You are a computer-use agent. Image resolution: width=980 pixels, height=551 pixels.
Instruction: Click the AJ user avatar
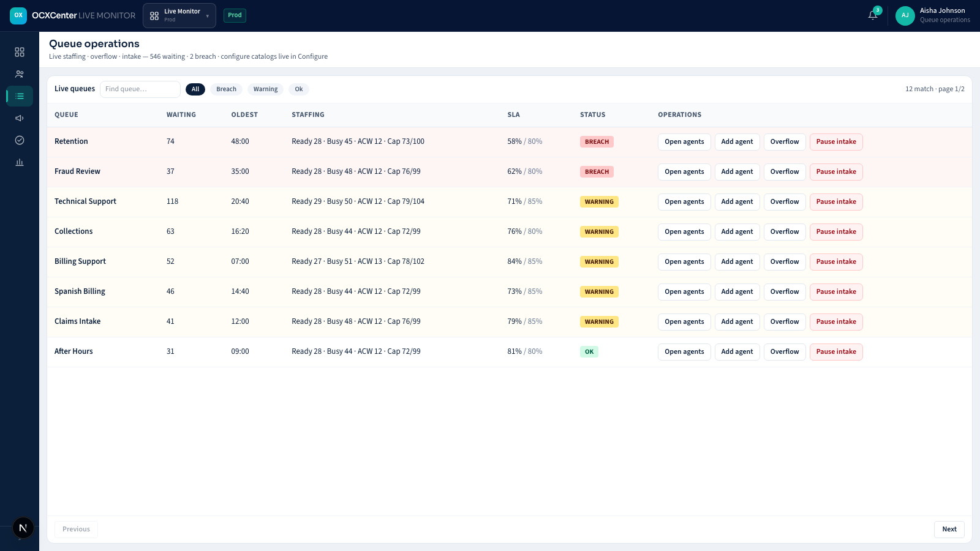[905, 16]
